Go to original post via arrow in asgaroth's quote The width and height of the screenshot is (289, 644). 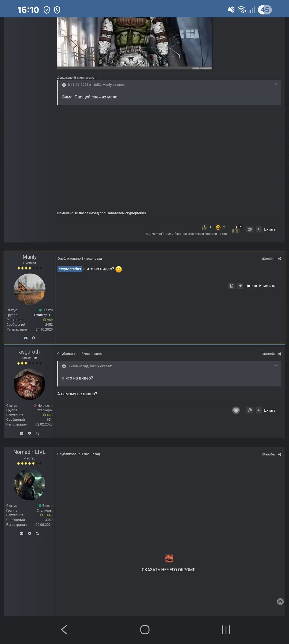point(275,366)
